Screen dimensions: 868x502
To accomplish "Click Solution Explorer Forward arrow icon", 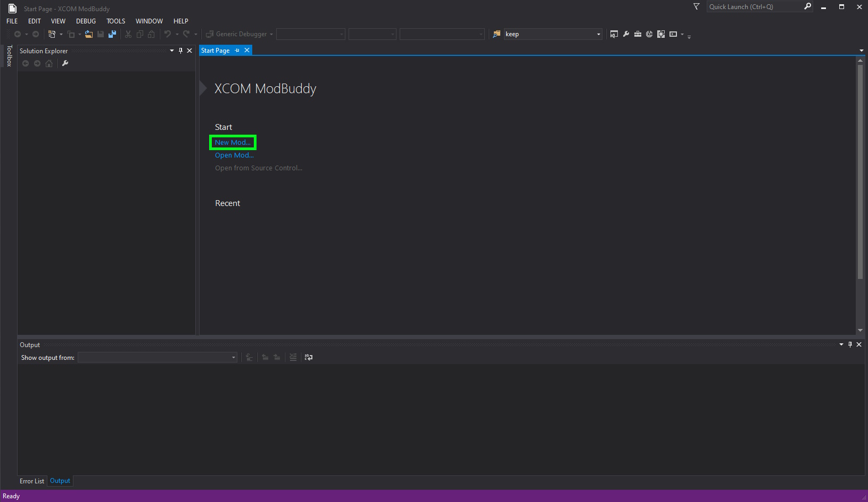I will coord(37,63).
